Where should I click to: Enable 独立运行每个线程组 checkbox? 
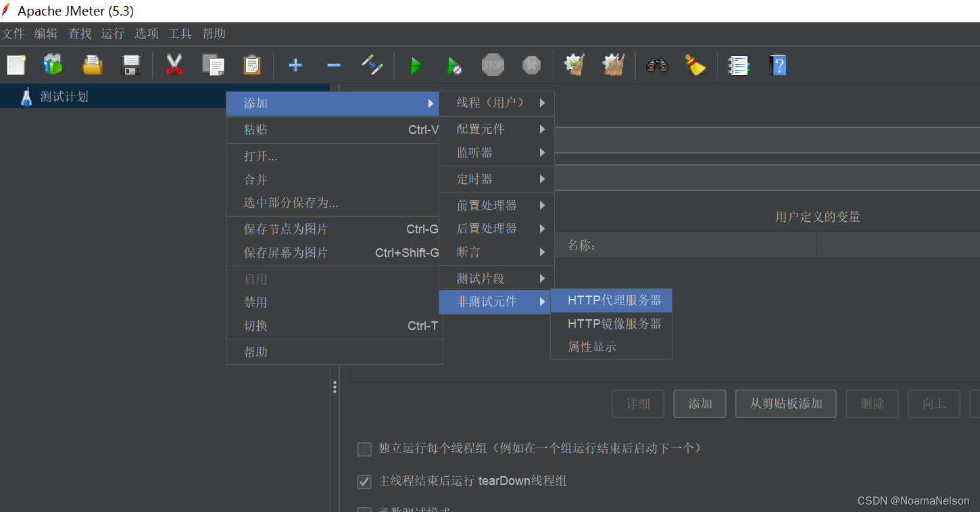(x=364, y=448)
